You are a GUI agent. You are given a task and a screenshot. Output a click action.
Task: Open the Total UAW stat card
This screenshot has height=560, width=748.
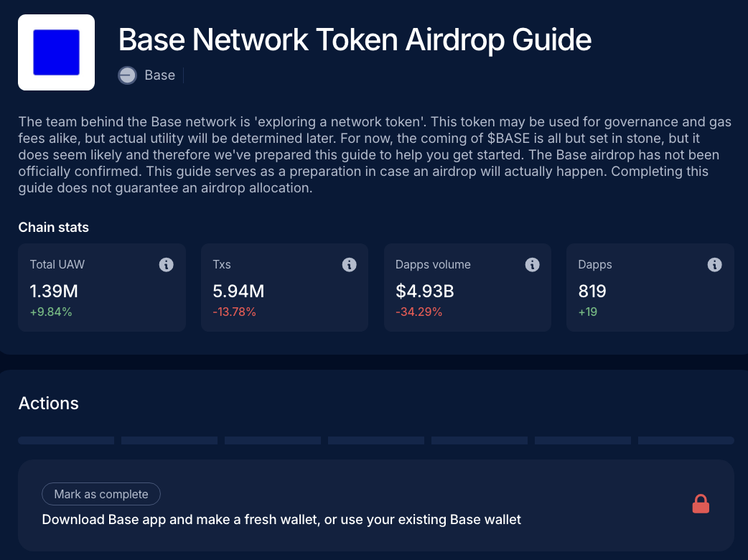coord(102,287)
